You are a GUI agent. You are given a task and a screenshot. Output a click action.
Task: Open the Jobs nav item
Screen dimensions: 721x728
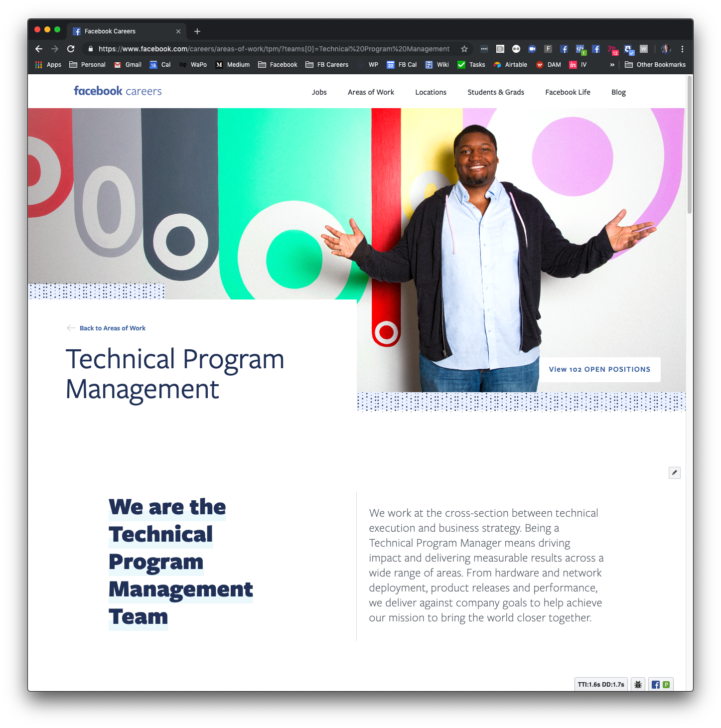319,92
